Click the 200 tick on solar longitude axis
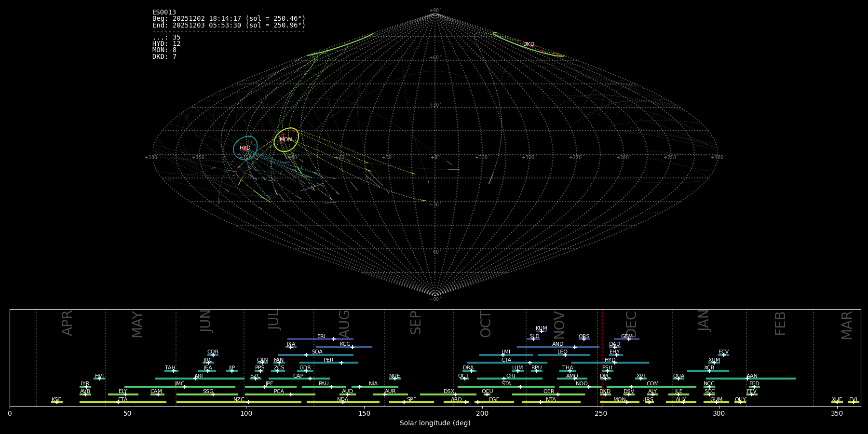Viewport: 868px width, 434px height. (x=482, y=413)
